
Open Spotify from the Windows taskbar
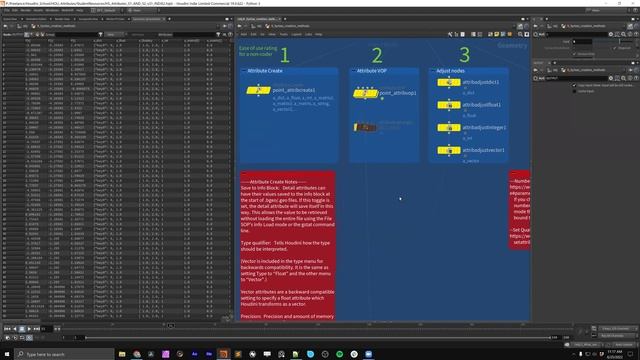[x=339, y=354]
